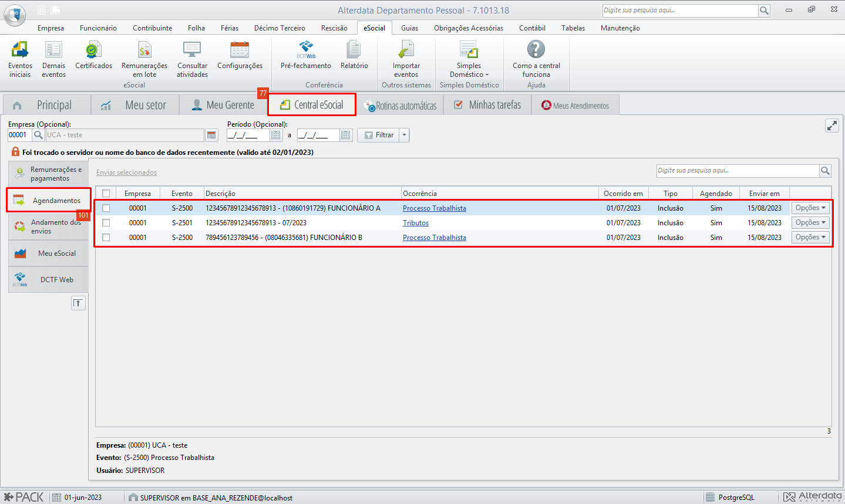
Task: Click the Empresa lookup magnifier icon
Action: click(x=39, y=135)
